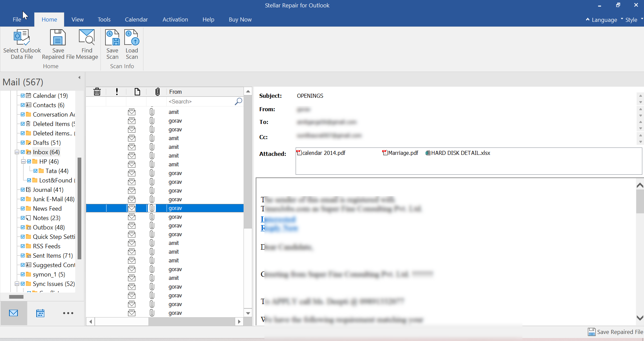Switch to the Calendar ribbon tab

pos(136,19)
